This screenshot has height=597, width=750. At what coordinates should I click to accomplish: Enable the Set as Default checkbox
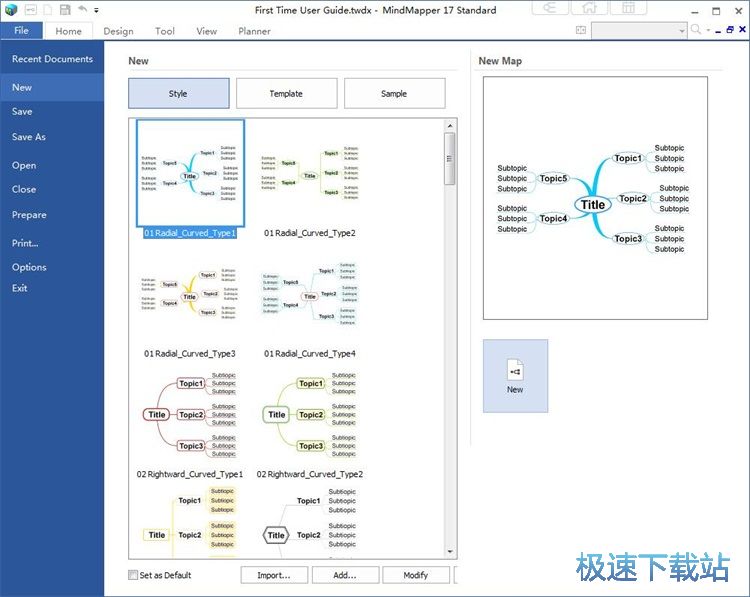133,575
